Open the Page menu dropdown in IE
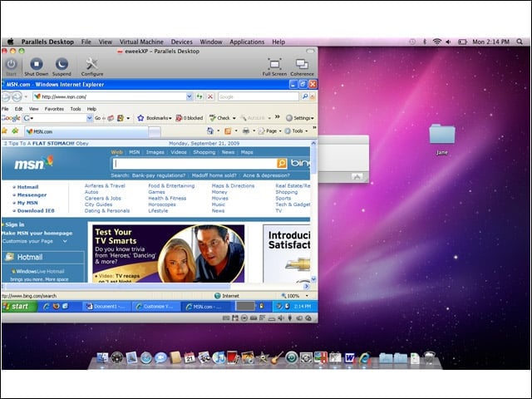 [x=280, y=131]
